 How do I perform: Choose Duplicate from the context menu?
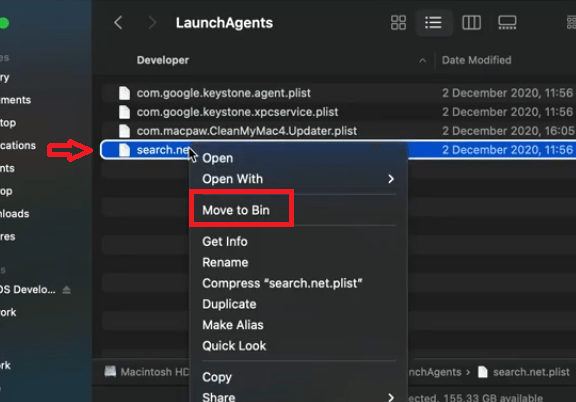coord(229,304)
